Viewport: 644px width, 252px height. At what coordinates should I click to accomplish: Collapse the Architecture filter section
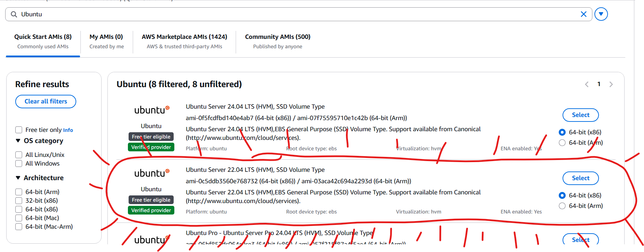tap(18, 178)
